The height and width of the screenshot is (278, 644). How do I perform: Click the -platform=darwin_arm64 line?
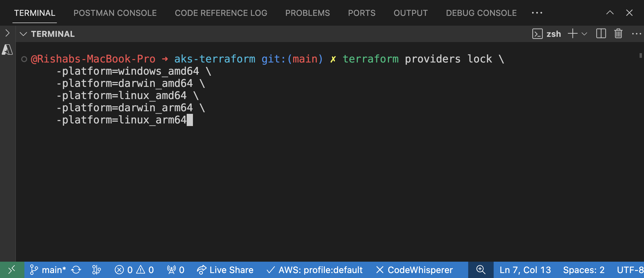click(131, 108)
